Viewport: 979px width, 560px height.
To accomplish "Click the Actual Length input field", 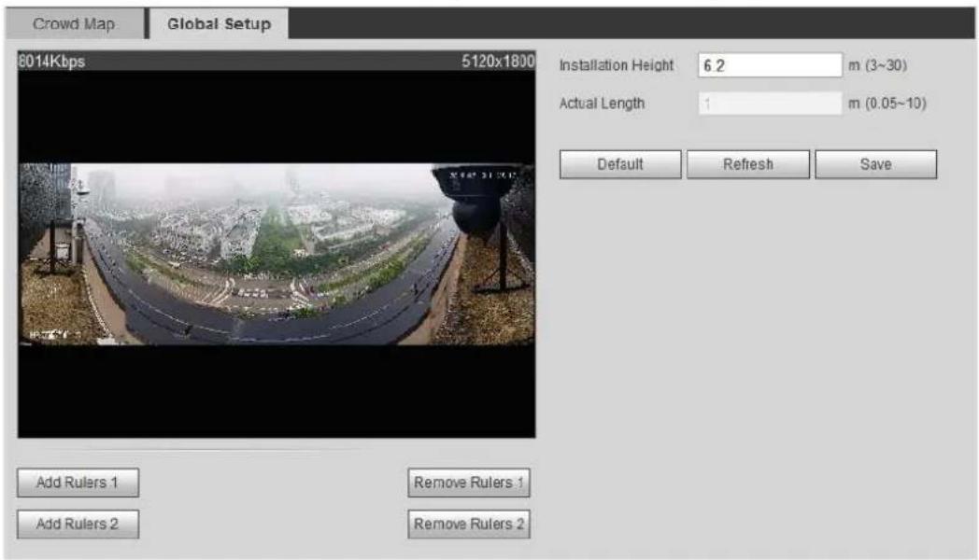I will 770,104.
